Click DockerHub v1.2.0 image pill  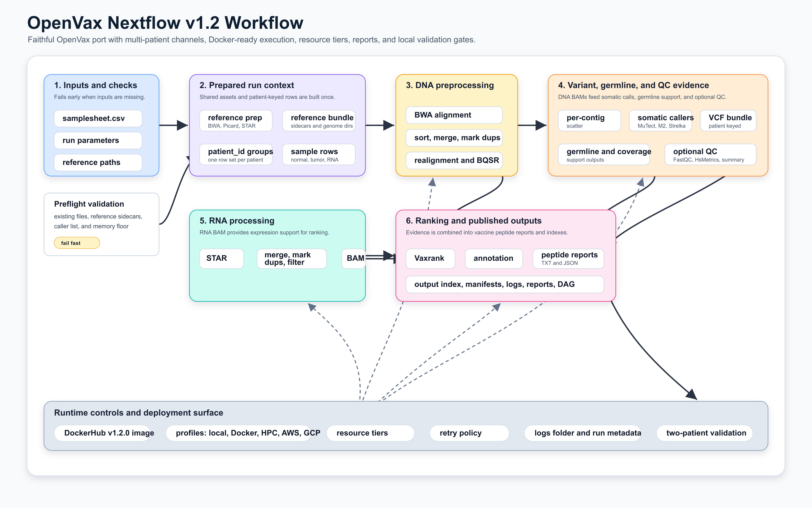102,433
